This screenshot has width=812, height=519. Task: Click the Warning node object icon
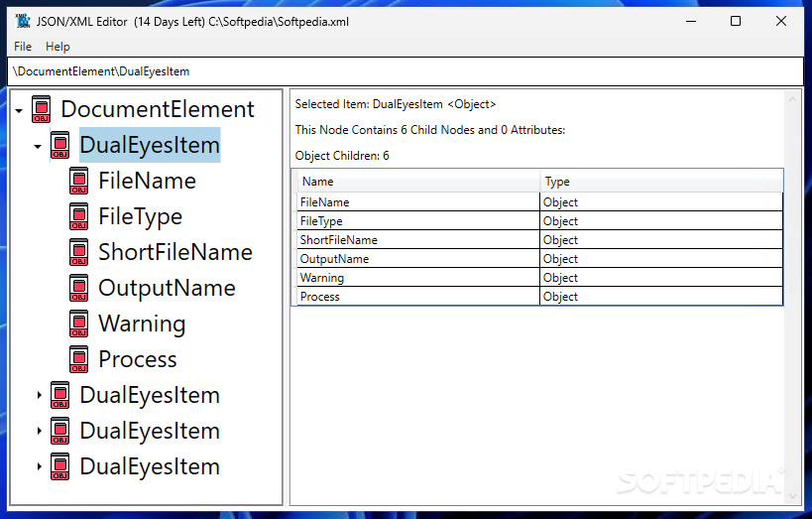[x=78, y=324]
